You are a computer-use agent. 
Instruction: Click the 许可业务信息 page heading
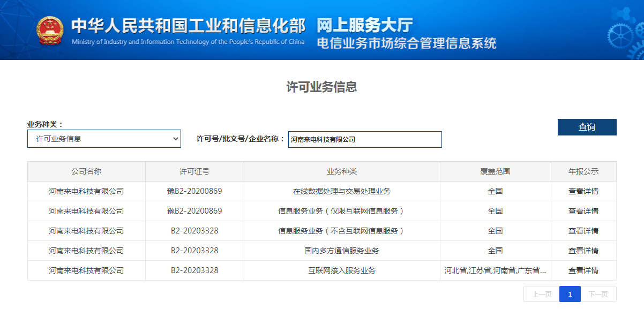[x=321, y=87]
